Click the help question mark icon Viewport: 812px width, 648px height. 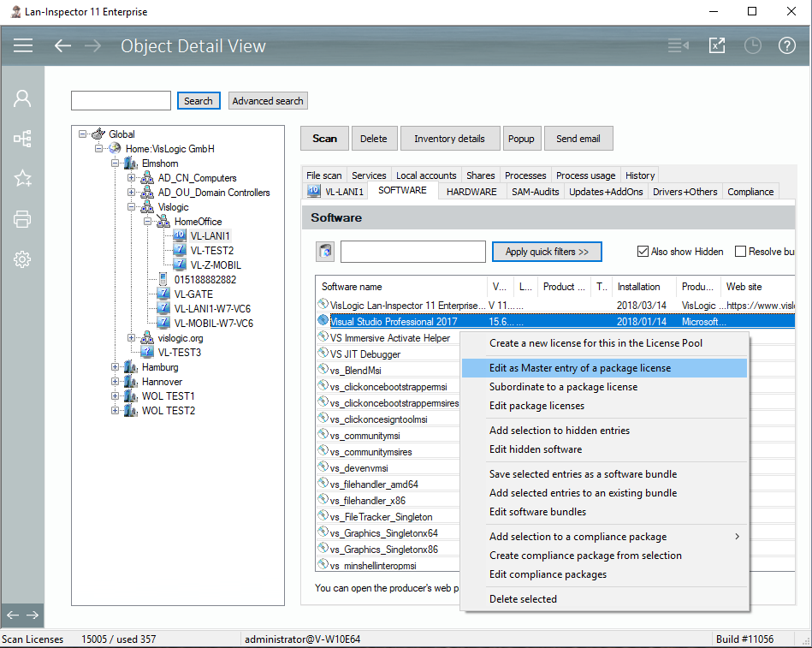coord(787,46)
